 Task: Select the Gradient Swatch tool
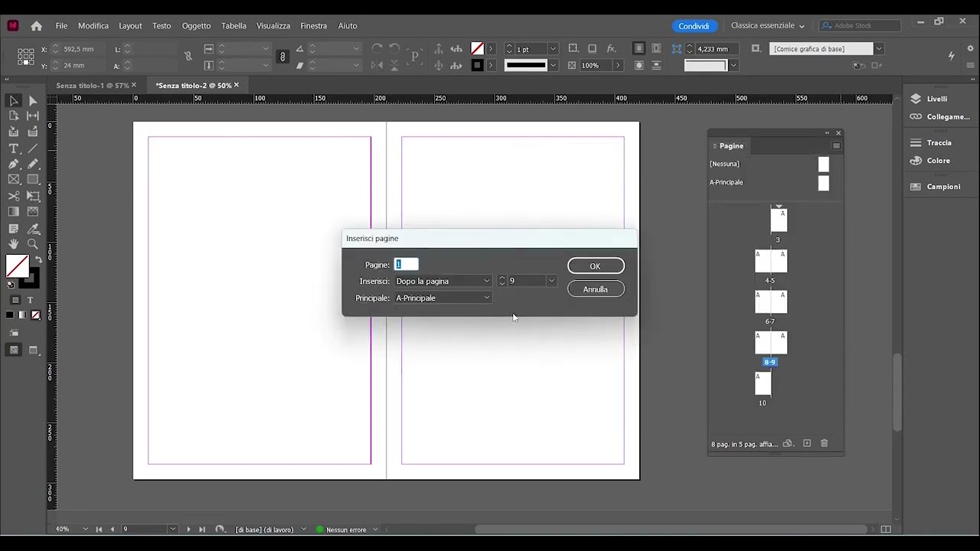coord(14,212)
